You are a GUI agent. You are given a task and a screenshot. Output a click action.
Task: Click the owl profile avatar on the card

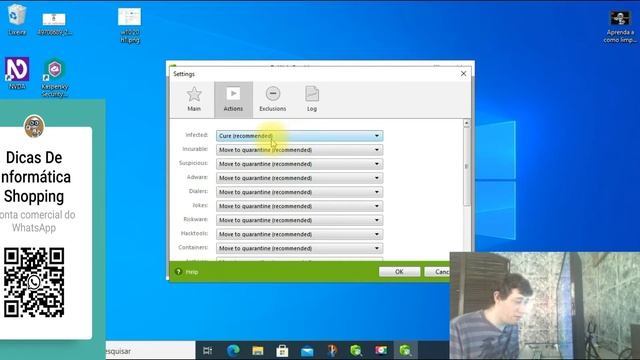pos(34,127)
